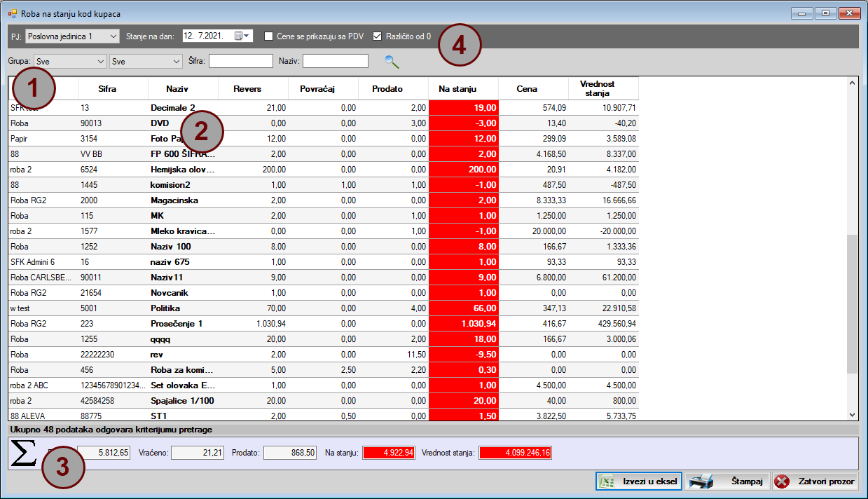Click the red 200,00 Na stanju cell
The height and width of the screenshot is (499, 868).
463,170
